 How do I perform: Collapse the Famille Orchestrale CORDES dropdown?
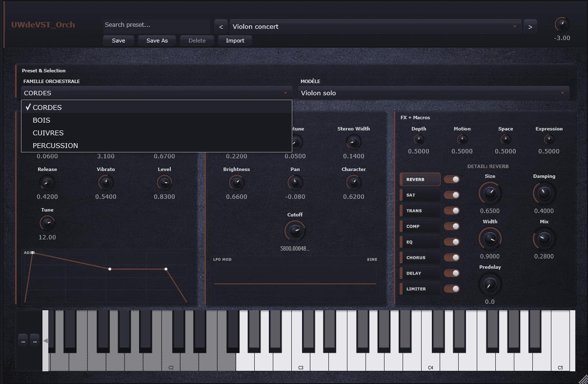point(156,93)
